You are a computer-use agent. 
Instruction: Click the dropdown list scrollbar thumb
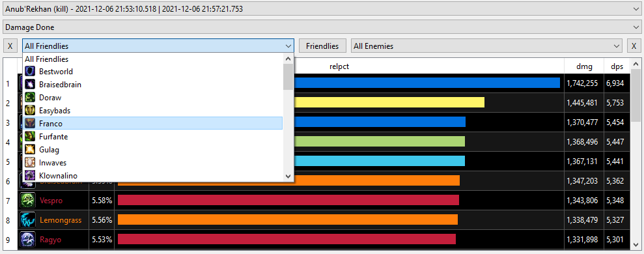pyautogui.click(x=288, y=76)
